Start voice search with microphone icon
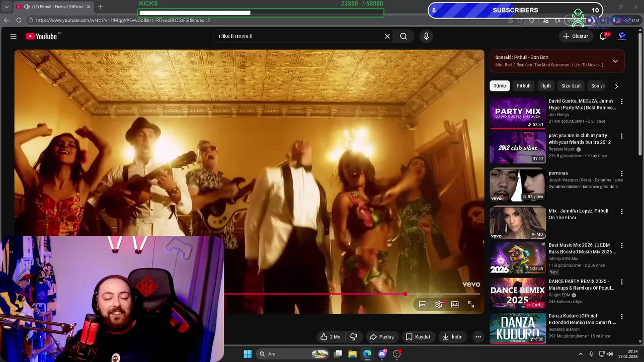Image resolution: width=644 pixels, height=362 pixels. coord(426,36)
